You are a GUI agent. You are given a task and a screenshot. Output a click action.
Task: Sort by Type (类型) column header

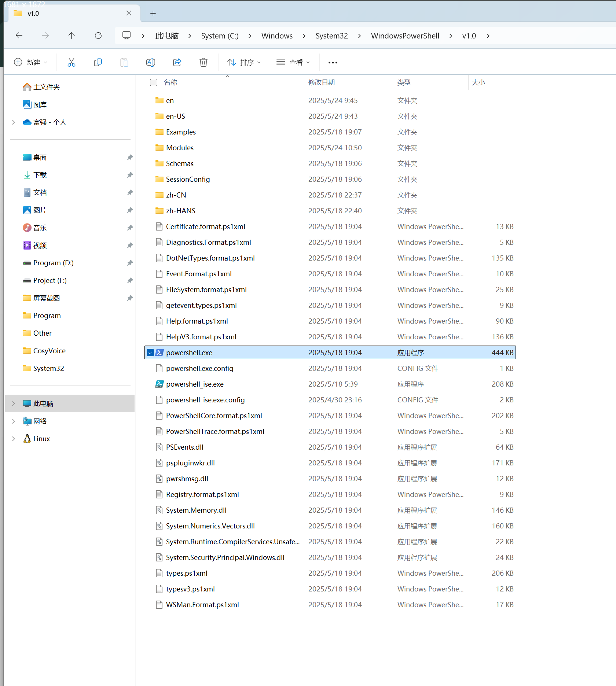tap(404, 82)
